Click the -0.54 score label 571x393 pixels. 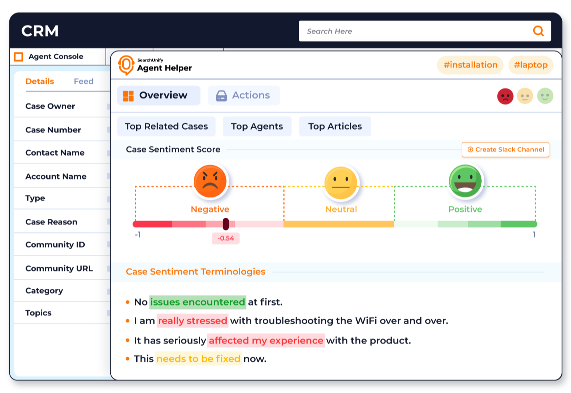[x=226, y=238]
